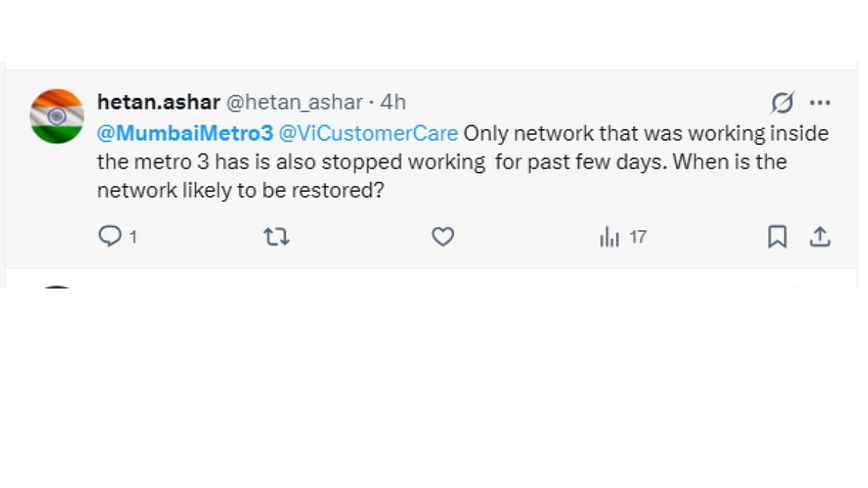This screenshot has height=488, width=868.
Task: Reply to hetan.ashar's post via the speech bubble icon
Action: pos(109,236)
